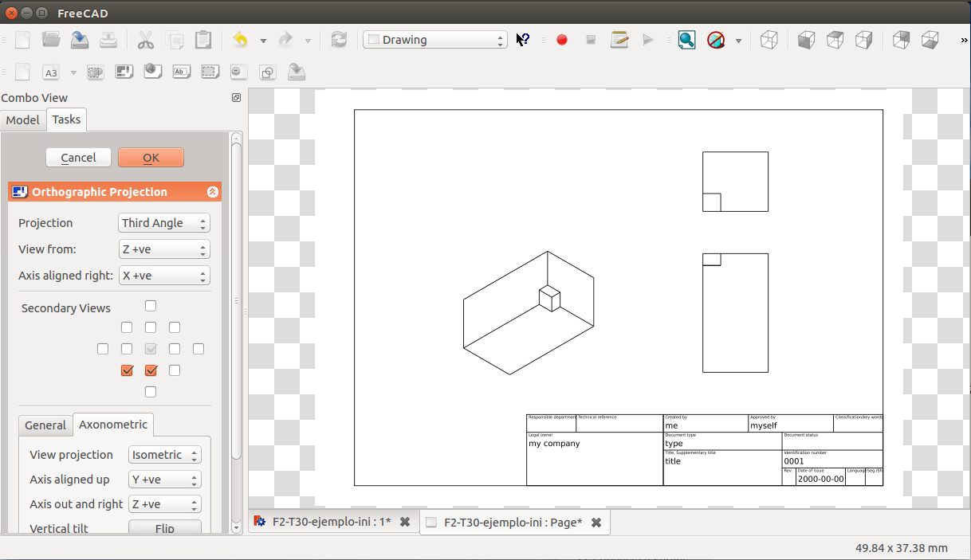Click the Refresh icon in the toolbar

tap(339, 40)
